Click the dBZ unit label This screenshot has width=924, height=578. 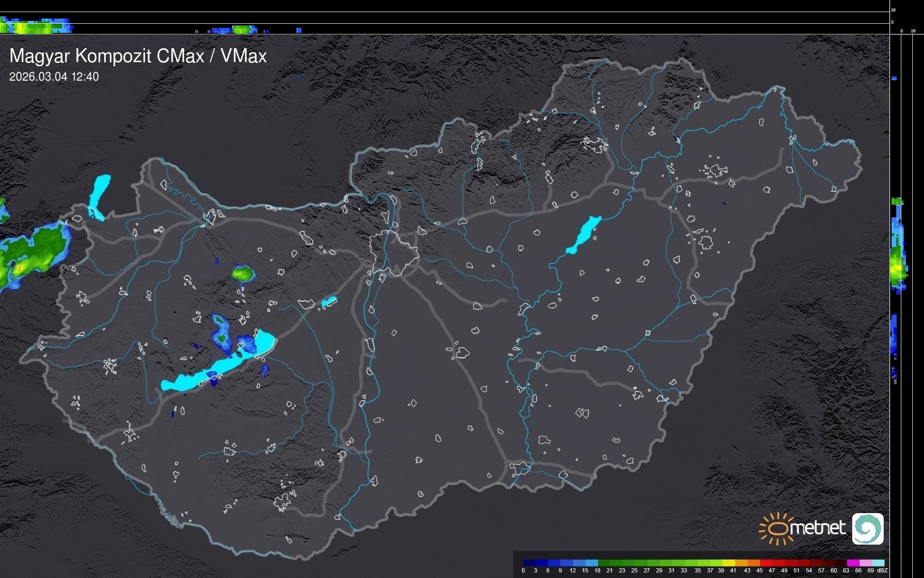click(x=882, y=571)
